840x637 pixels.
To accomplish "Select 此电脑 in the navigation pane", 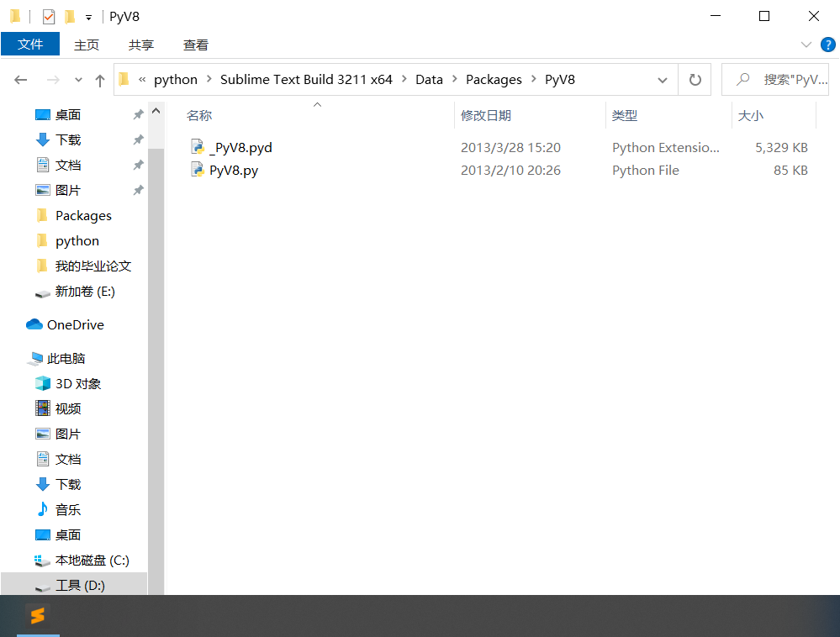I will (66, 358).
